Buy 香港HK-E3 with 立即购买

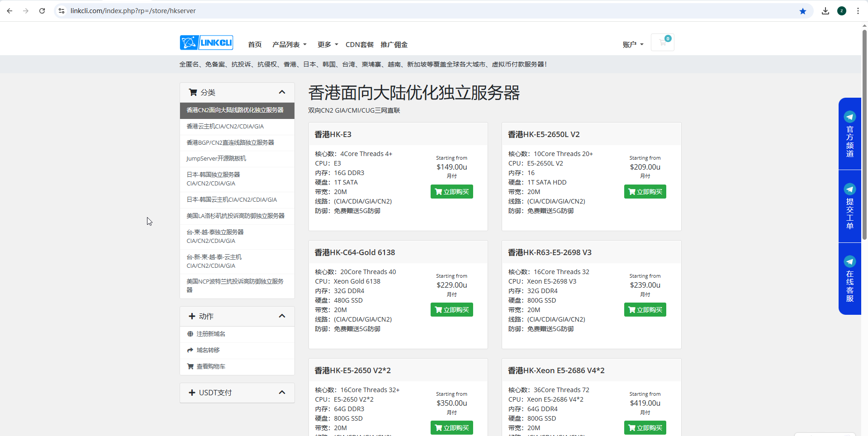(452, 192)
